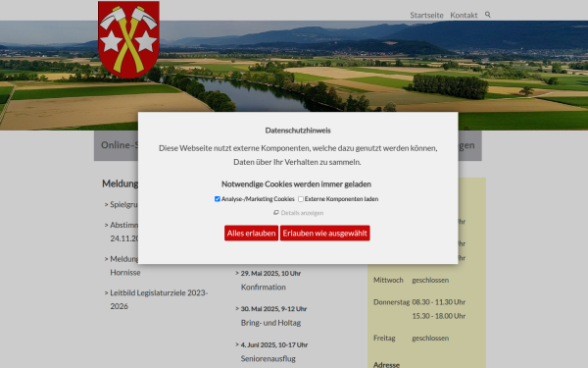Open the Bring- und Holtag event

(x=270, y=323)
